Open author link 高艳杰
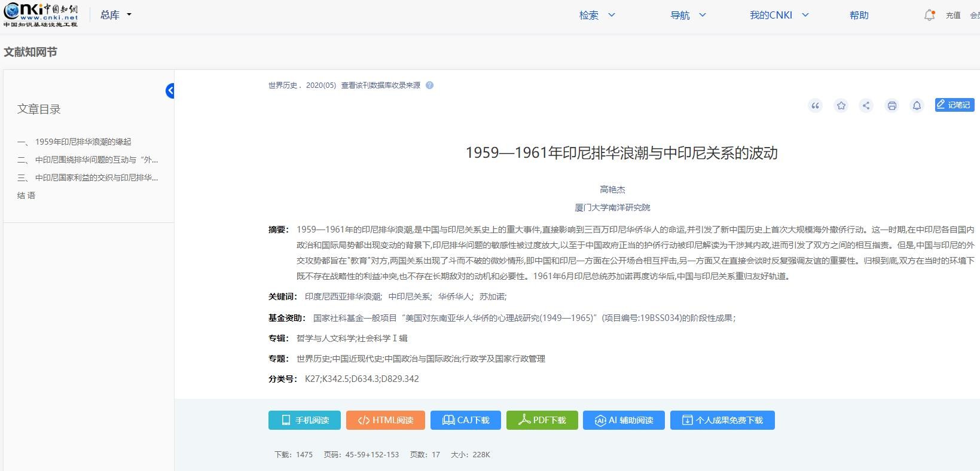This screenshot has height=471, width=980. pos(612,189)
